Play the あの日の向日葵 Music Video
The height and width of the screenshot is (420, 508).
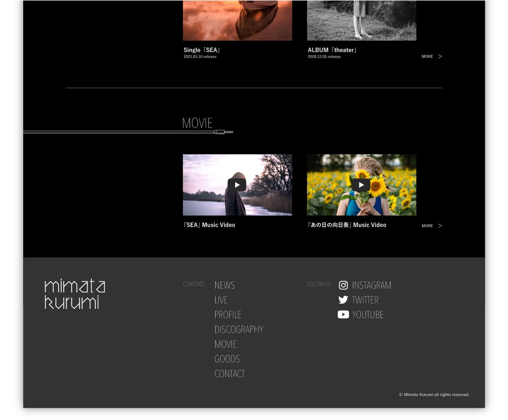(361, 185)
